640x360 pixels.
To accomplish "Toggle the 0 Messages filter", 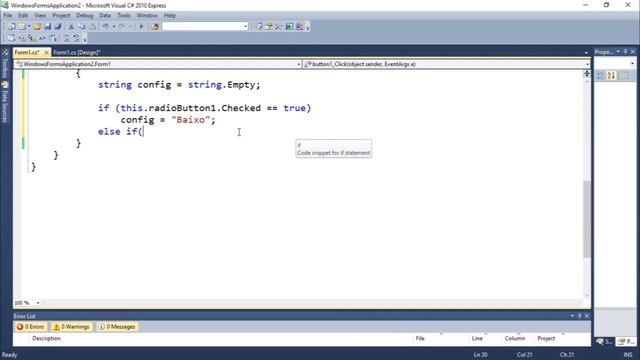I will (x=117, y=327).
